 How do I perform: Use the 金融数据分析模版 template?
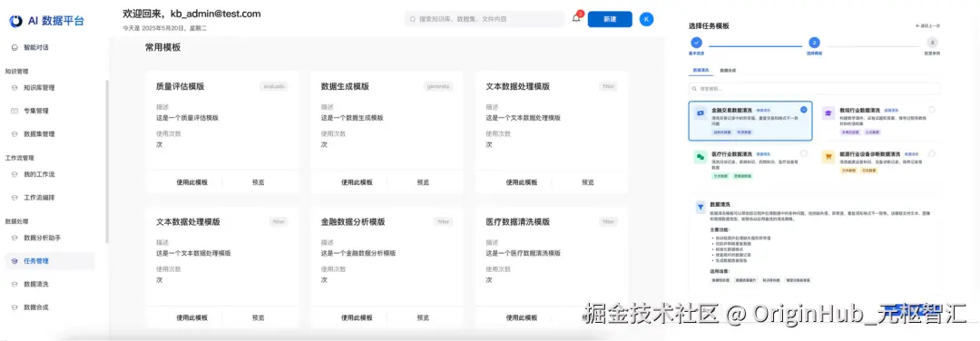pos(357,318)
